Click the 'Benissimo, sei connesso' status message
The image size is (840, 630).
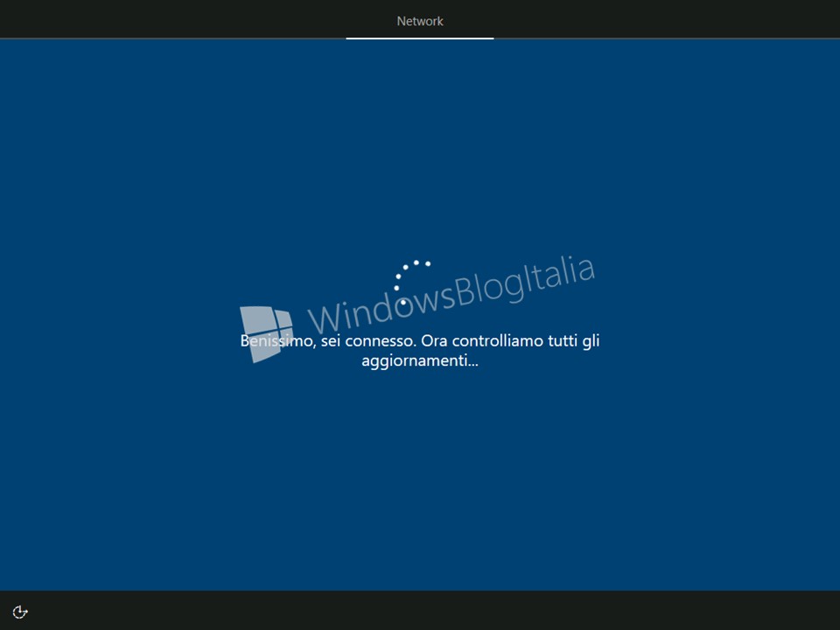point(419,350)
